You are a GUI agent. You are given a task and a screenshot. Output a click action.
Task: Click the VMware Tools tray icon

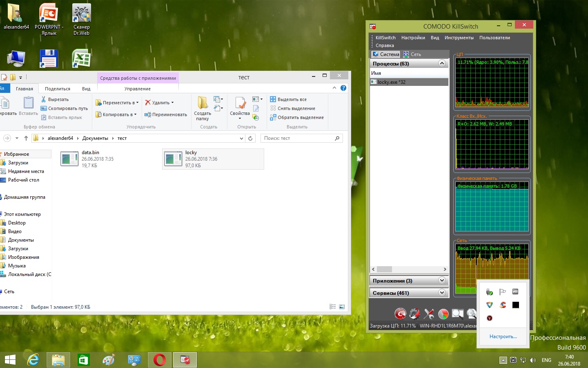(515, 292)
